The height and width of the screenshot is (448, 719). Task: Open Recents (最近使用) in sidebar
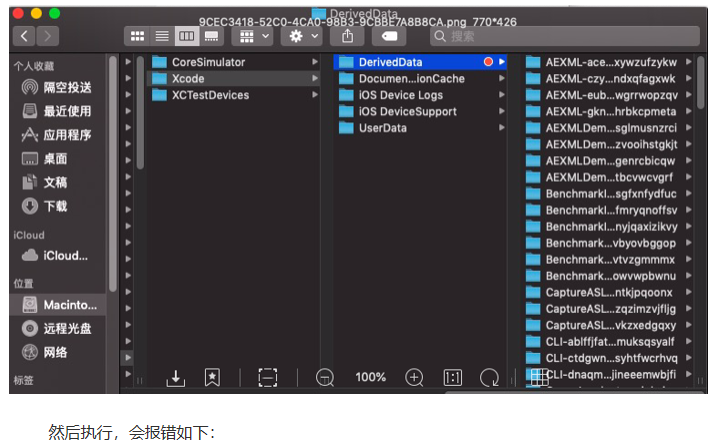(57, 111)
